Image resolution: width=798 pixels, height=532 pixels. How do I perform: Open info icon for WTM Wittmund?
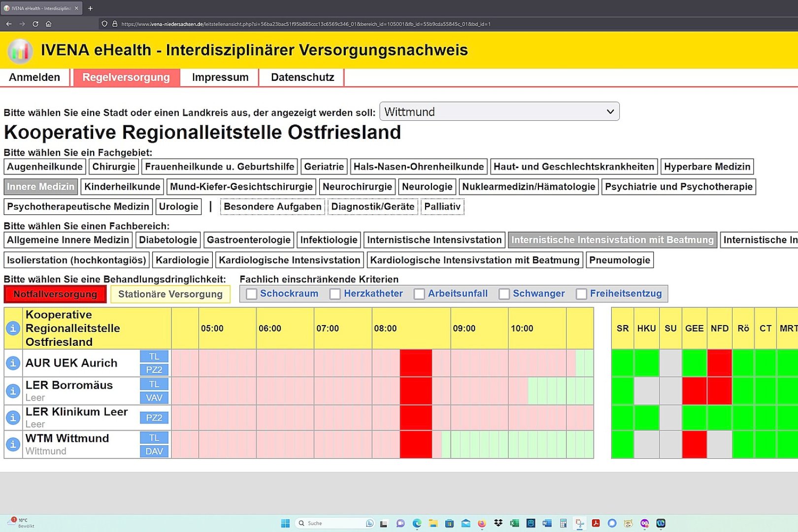(13, 444)
